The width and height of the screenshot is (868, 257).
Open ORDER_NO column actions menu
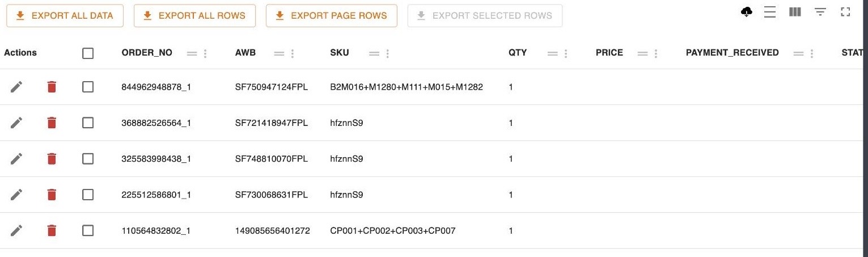coord(205,53)
